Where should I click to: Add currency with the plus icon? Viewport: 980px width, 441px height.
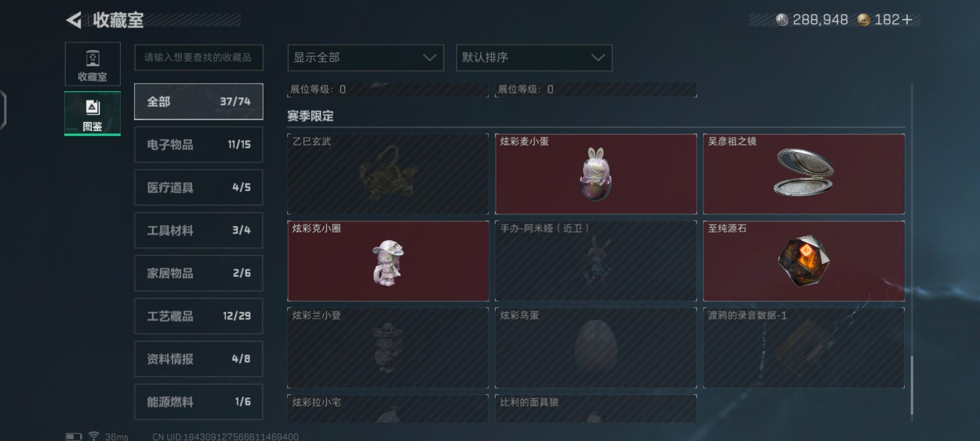click(907, 20)
